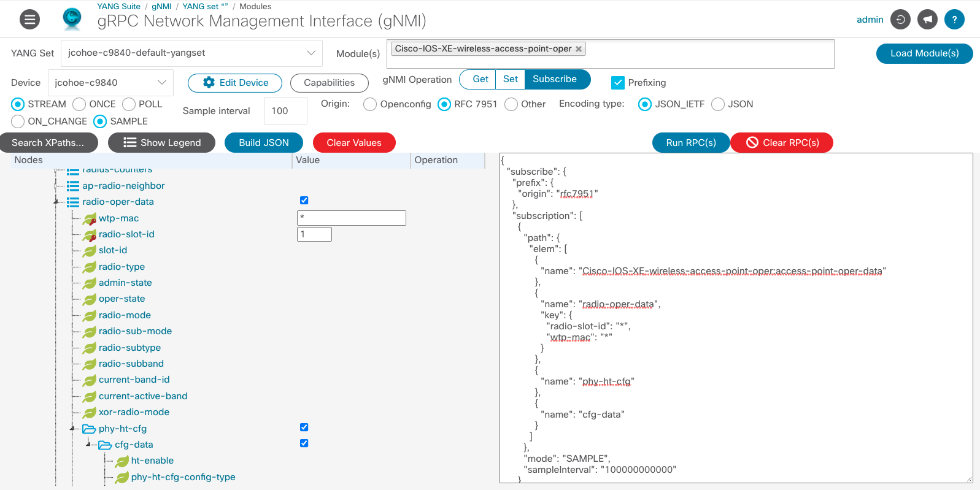Click the leaf icon for radio-type
This screenshot has height=490, width=980.
90,267
